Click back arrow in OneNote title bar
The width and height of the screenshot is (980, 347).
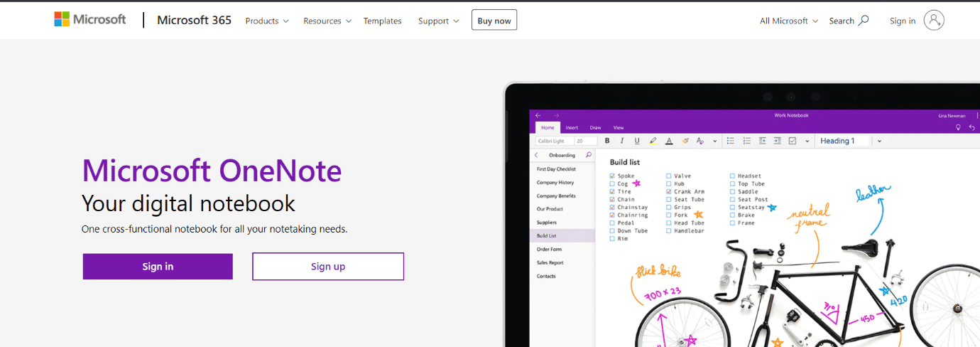point(538,115)
